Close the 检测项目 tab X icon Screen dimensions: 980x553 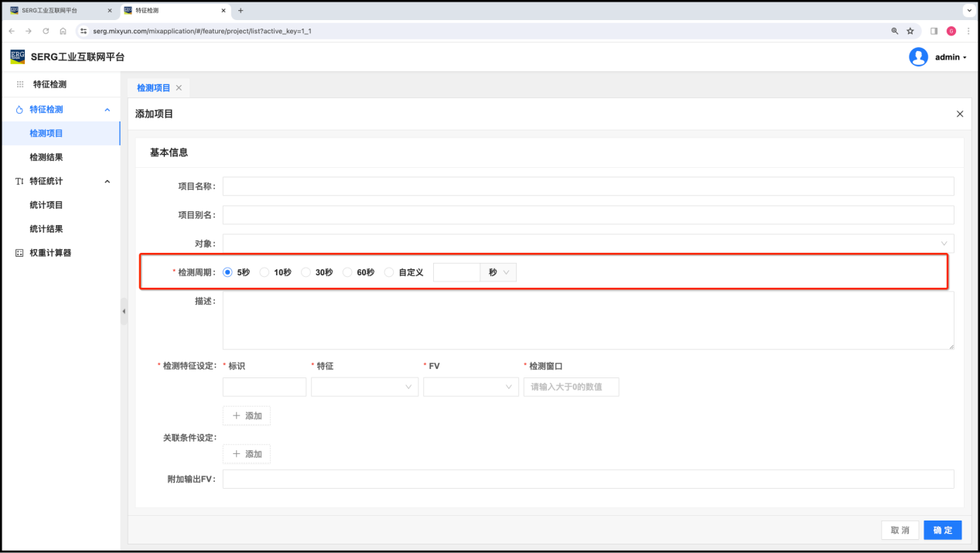tap(179, 88)
